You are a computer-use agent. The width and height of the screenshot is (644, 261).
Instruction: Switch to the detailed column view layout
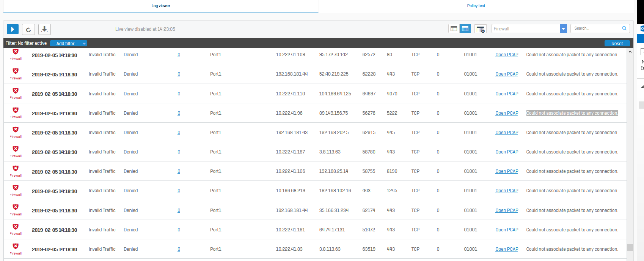[465, 29]
